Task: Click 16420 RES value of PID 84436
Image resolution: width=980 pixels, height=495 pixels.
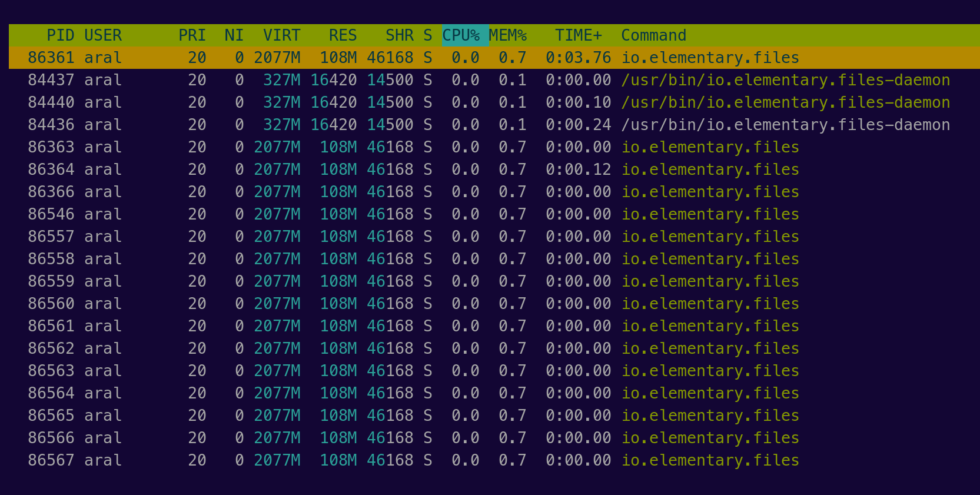Action: click(334, 125)
